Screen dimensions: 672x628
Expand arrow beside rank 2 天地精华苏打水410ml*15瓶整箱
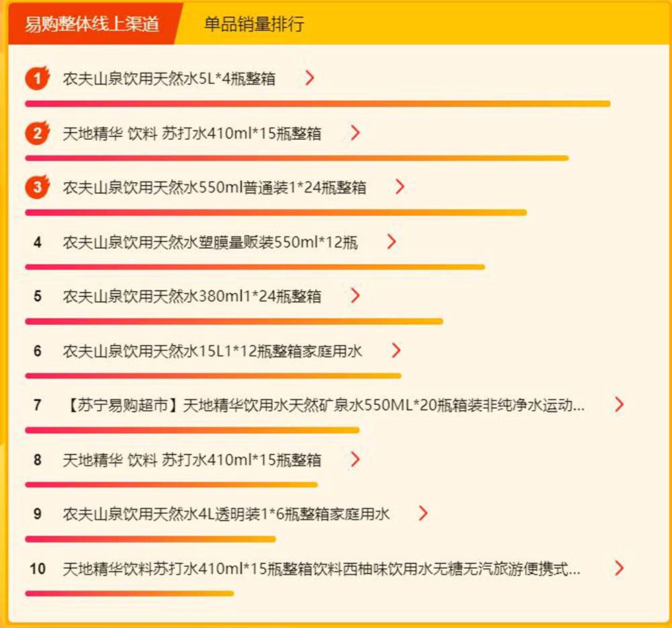(355, 132)
